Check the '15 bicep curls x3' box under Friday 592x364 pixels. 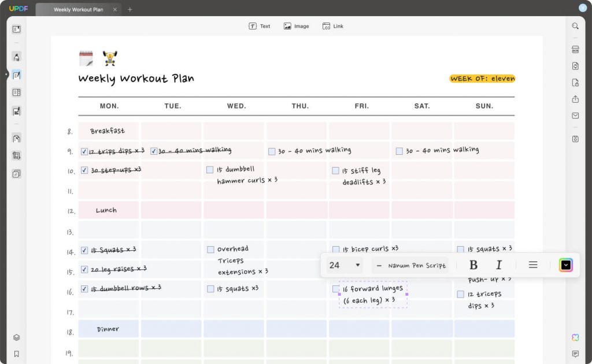point(336,248)
